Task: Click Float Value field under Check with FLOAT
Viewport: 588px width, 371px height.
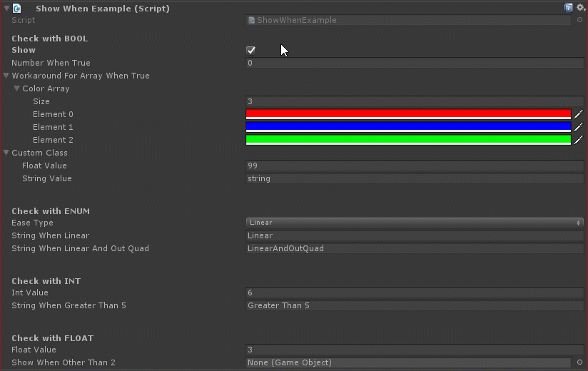Action: pyautogui.click(x=415, y=350)
